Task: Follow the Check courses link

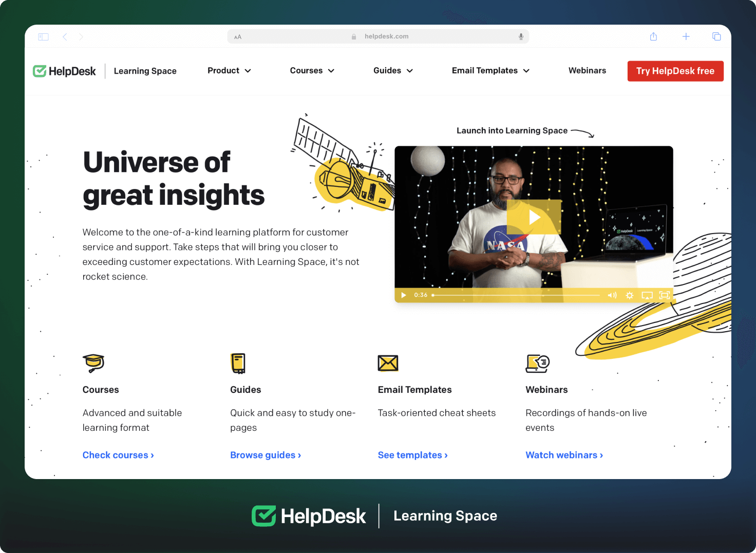Action: [x=118, y=455]
